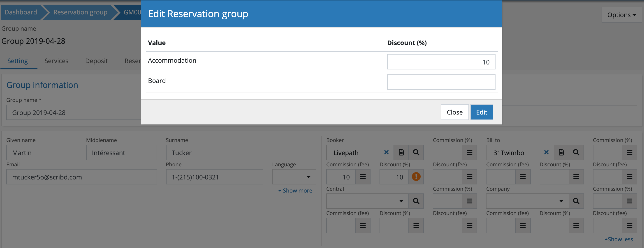Image resolution: width=644 pixels, height=248 pixels.
Task: Expand the Language dropdown
Action: pyautogui.click(x=294, y=177)
